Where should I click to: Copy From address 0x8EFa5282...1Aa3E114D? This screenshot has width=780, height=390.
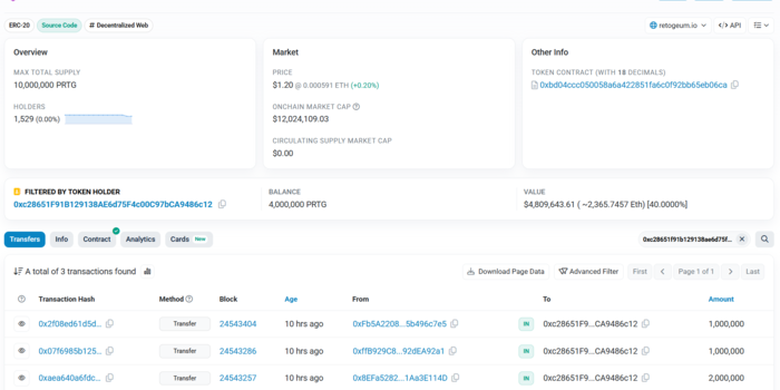pyautogui.click(x=455, y=378)
